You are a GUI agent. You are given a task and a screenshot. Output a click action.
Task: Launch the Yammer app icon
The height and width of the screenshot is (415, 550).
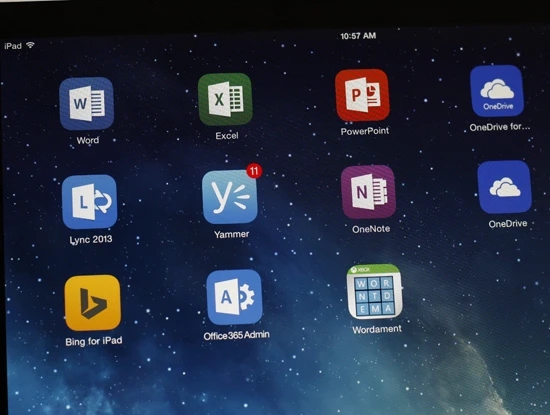coord(230,197)
